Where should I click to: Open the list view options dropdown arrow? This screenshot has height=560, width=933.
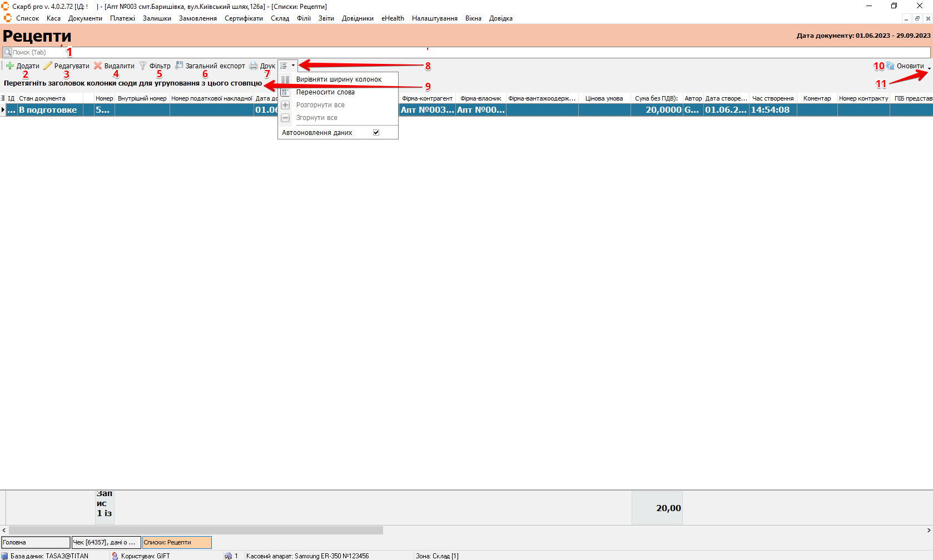293,66
